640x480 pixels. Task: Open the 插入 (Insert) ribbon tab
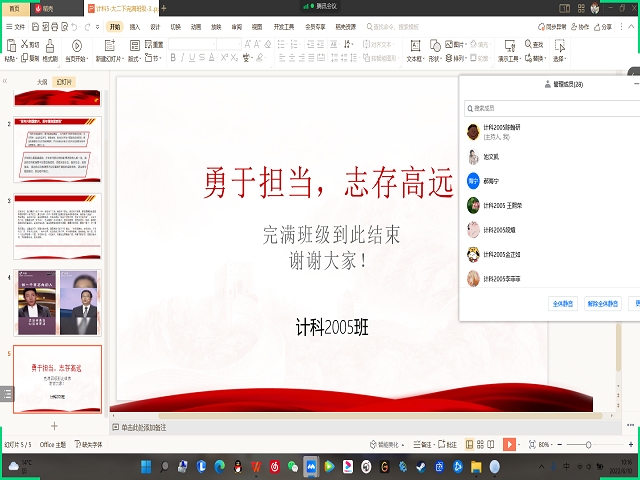coord(134,27)
